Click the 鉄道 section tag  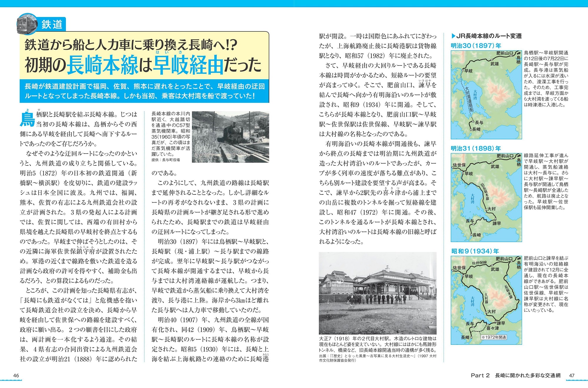coord(52,24)
